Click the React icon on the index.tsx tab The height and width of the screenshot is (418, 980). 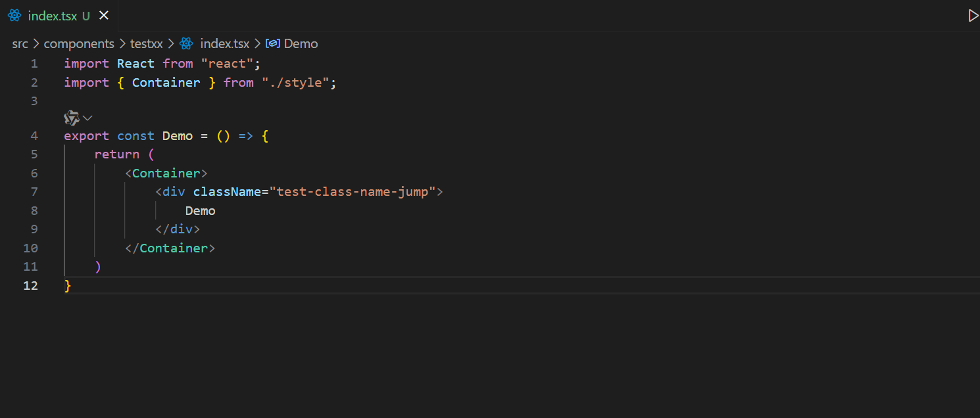click(14, 15)
